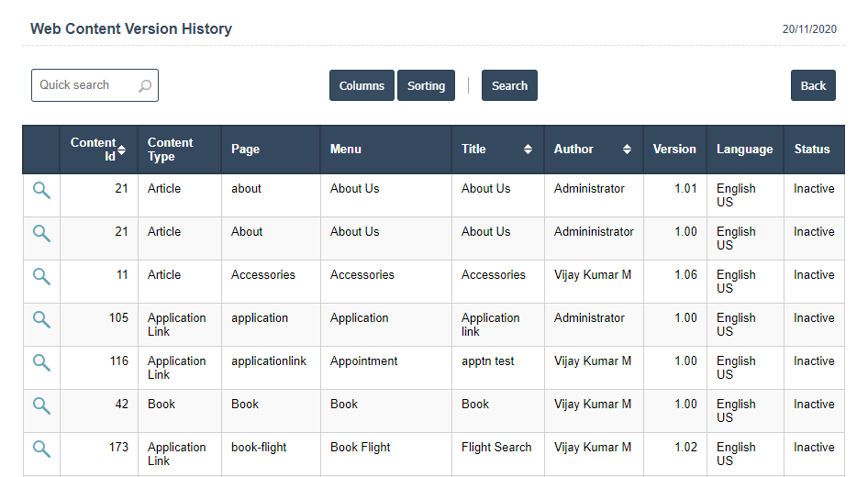
Task: Sort table by Title column arrows
Action: (x=528, y=150)
